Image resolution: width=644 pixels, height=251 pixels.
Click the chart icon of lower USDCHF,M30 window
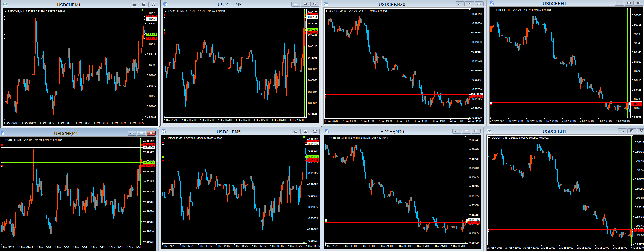tap(327, 131)
